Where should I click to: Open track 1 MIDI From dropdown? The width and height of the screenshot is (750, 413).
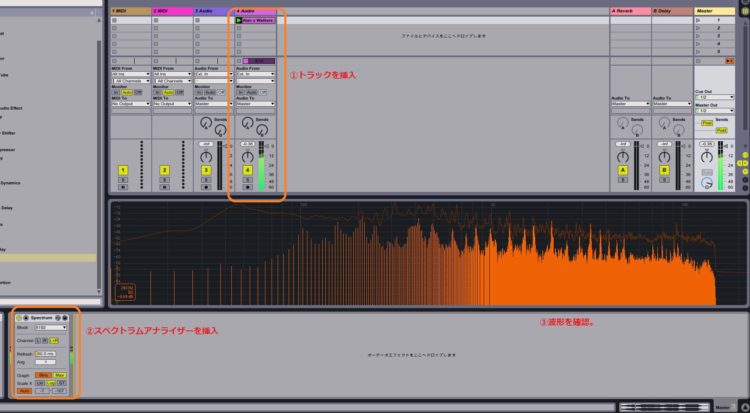click(x=131, y=74)
